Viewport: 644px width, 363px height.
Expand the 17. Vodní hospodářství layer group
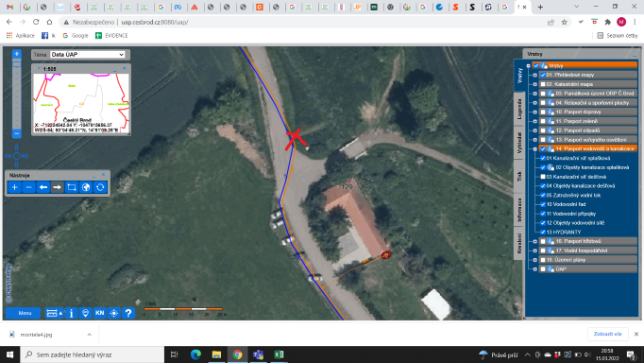[534, 251]
